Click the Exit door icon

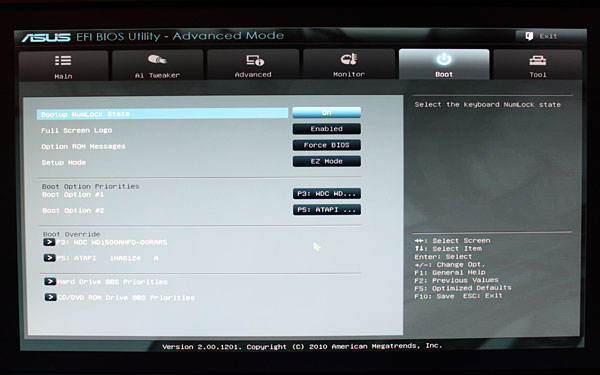coord(529,36)
